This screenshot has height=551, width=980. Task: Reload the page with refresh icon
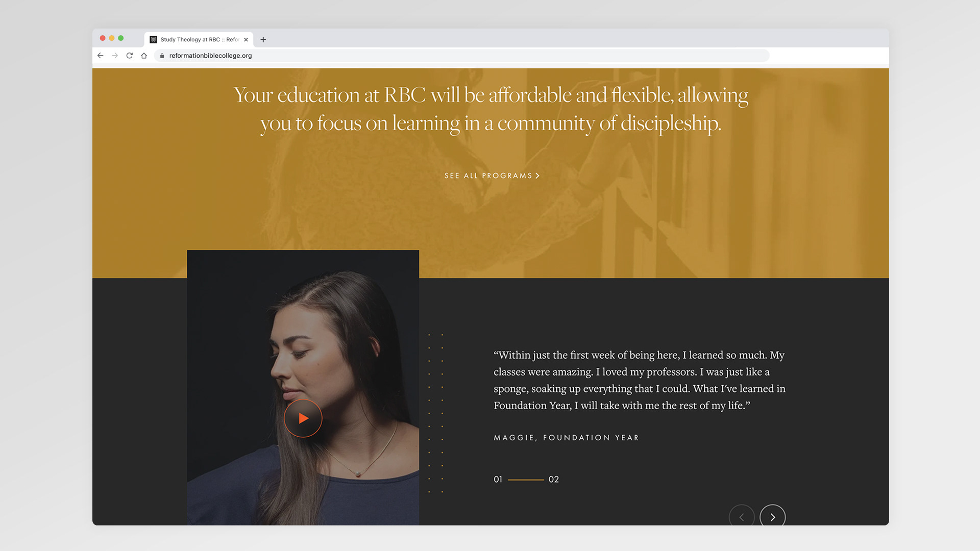[x=130, y=56]
